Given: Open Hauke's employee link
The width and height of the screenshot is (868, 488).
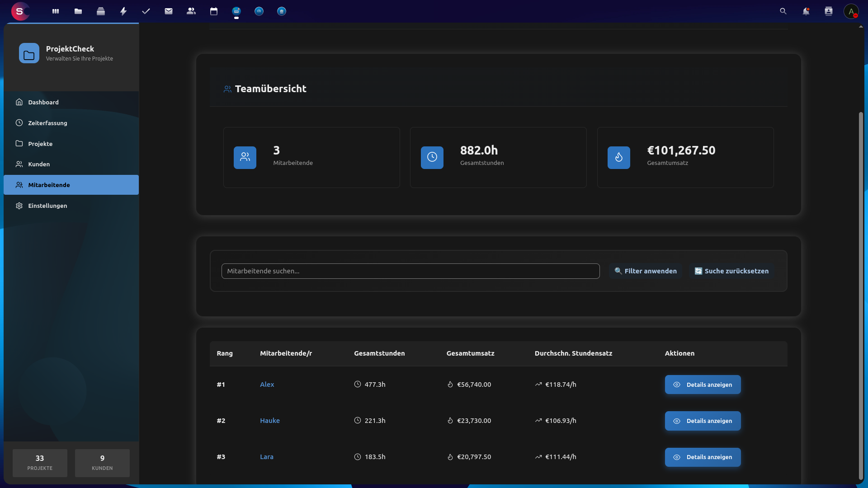Looking at the screenshot, I should (269, 421).
